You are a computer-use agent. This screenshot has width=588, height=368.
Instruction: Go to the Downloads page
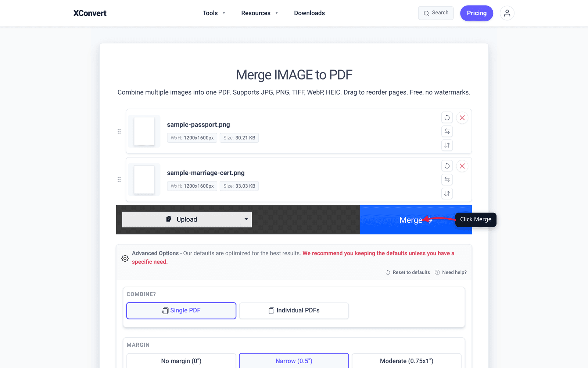(309, 13)
